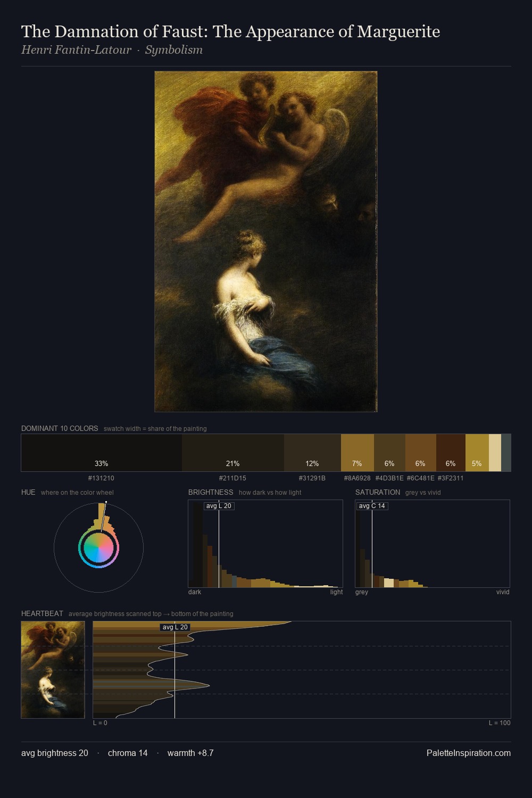Click hex code #211D15
The image size is (532, 798).
(232, 478)
